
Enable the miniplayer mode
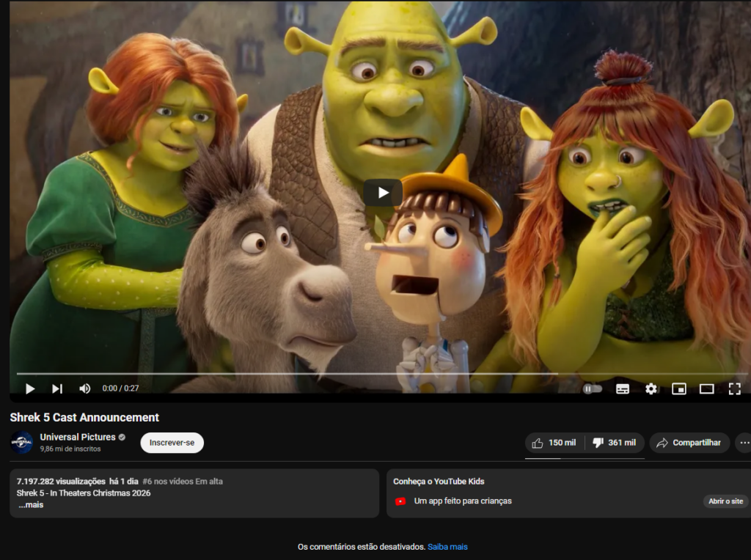[679, 388]
